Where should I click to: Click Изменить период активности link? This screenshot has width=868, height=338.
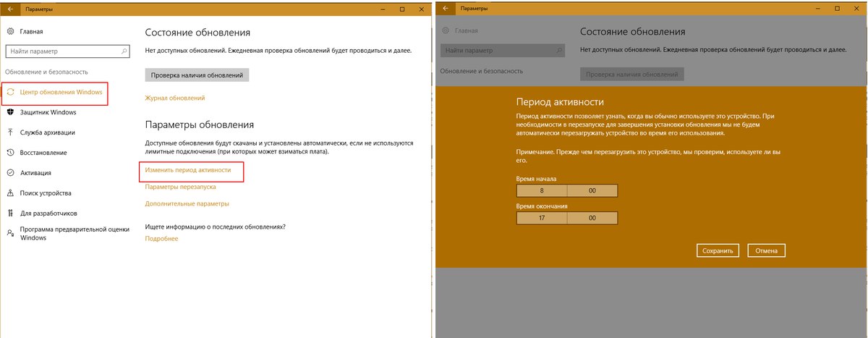(x=188, y=169)
